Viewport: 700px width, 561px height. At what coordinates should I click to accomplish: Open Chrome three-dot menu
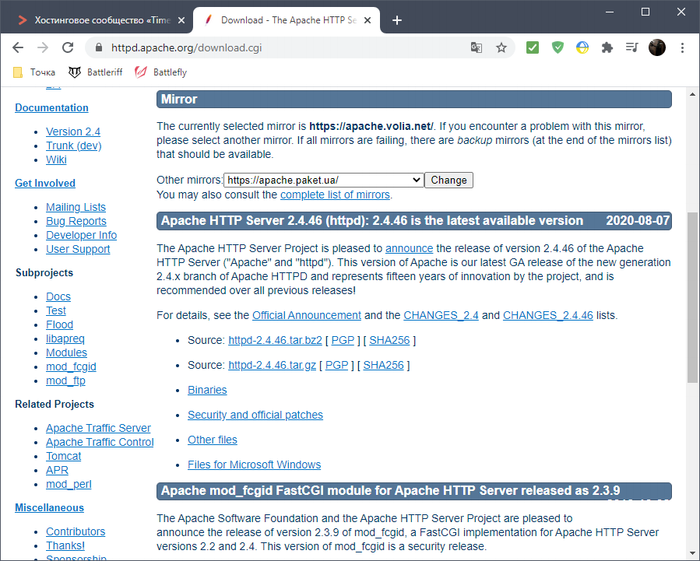(x=683, y=47)
